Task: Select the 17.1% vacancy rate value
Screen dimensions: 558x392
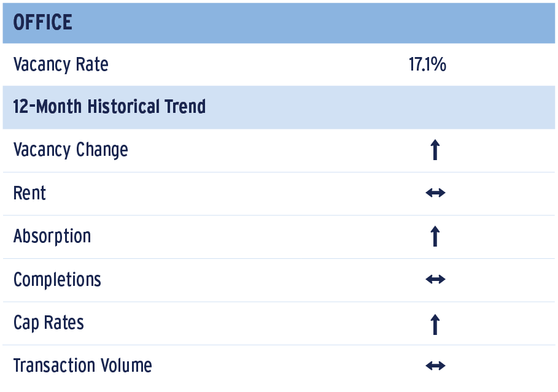Action: pos(427,65)
